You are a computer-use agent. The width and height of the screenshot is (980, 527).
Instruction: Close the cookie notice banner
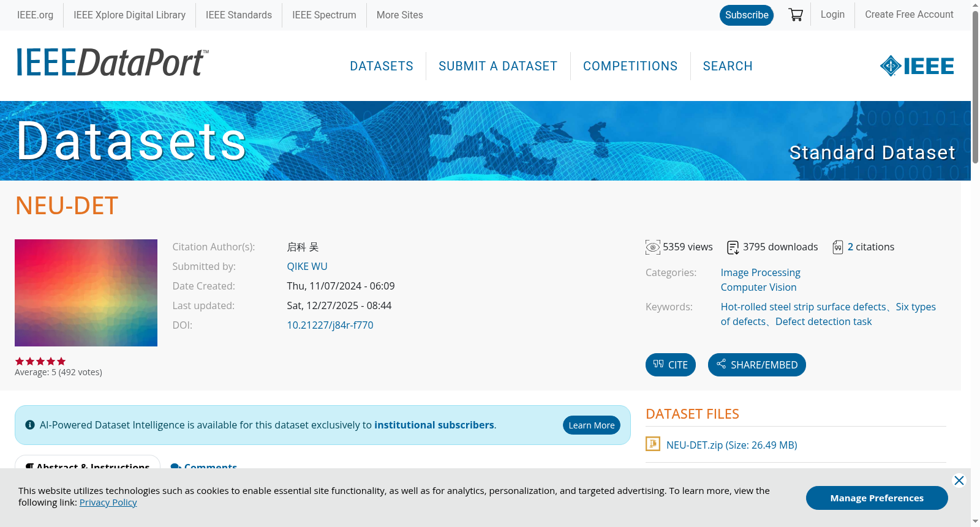[x=959, y=480]
